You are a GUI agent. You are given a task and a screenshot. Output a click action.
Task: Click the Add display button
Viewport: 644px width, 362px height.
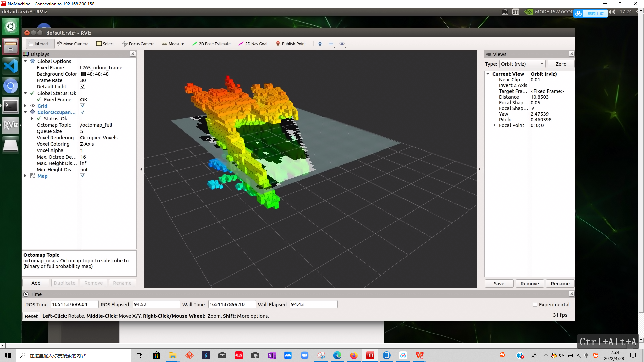(36, 283)
